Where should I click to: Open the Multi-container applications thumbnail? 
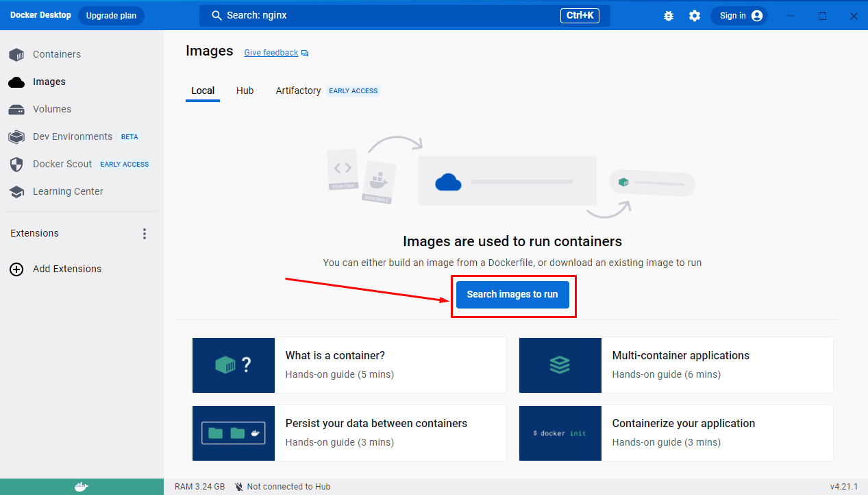560,365
